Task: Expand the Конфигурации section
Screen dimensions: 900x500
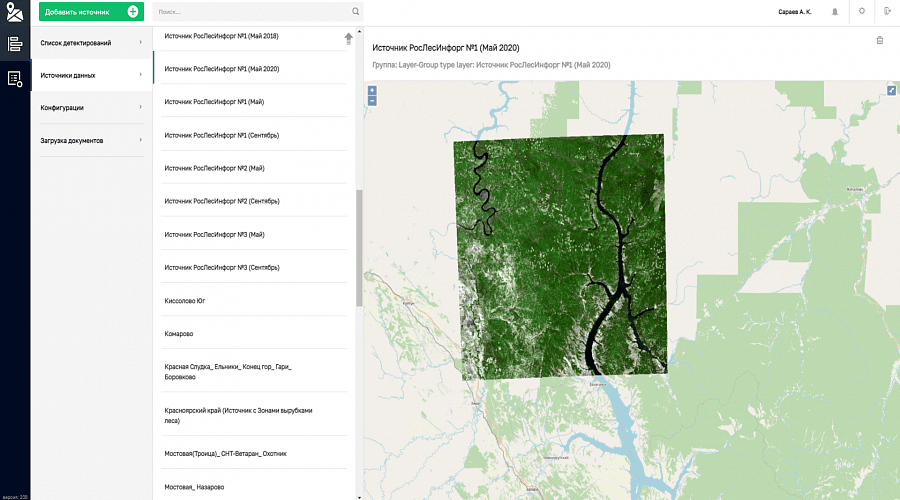Action: [91, 107]
